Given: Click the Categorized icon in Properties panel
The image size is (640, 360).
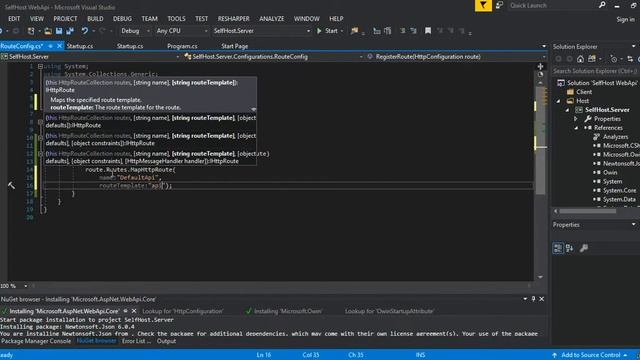Looking at the screenshot, I should [x=558, y=248].
